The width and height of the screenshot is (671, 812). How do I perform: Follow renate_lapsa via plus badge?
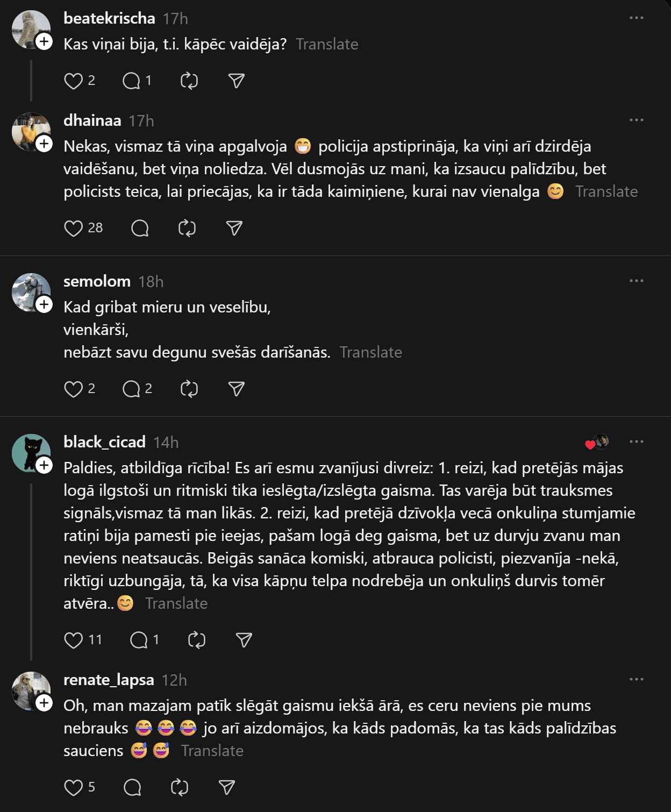point(44,703)
